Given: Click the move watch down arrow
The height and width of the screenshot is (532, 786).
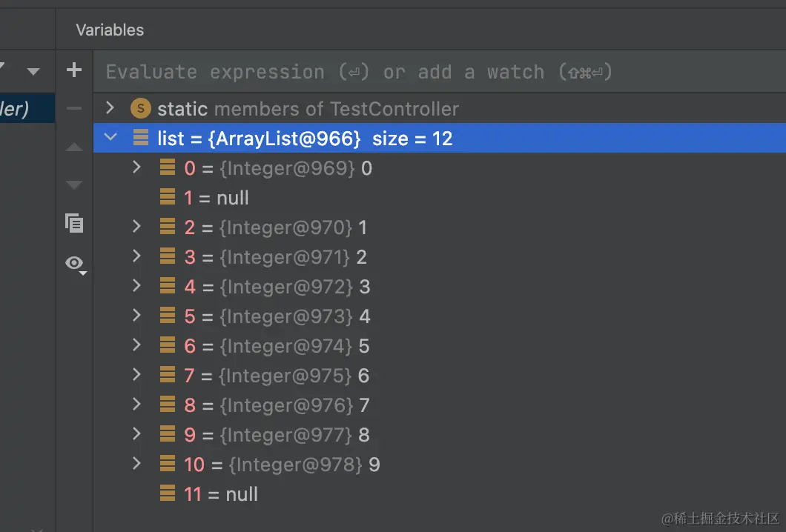Looking at the screenshot, I should (74, 184).
